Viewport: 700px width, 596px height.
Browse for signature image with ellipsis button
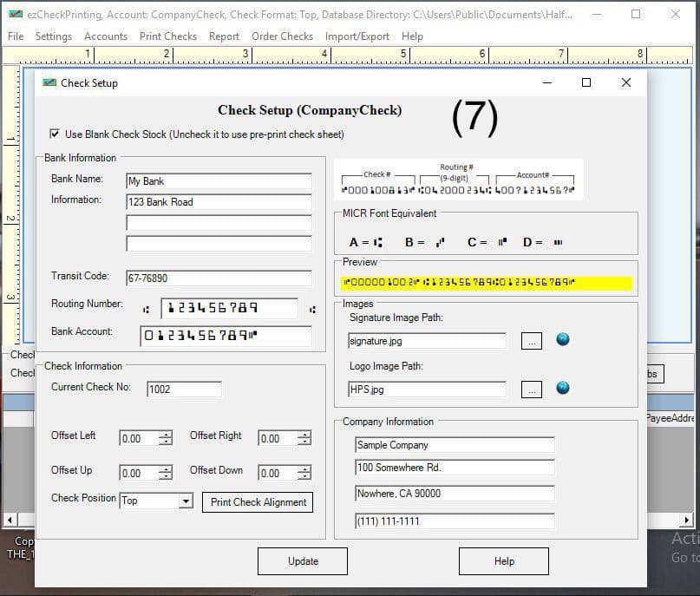[531, 341]
